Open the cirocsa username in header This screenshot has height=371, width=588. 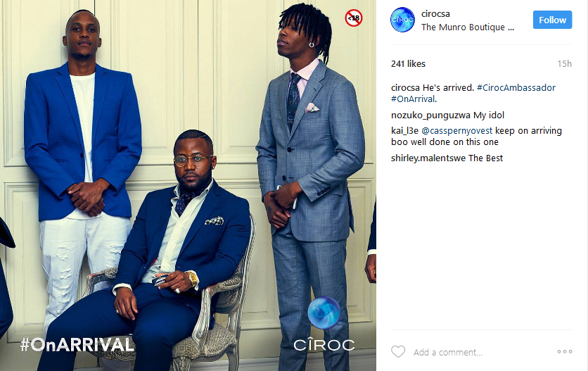(435, 14)
